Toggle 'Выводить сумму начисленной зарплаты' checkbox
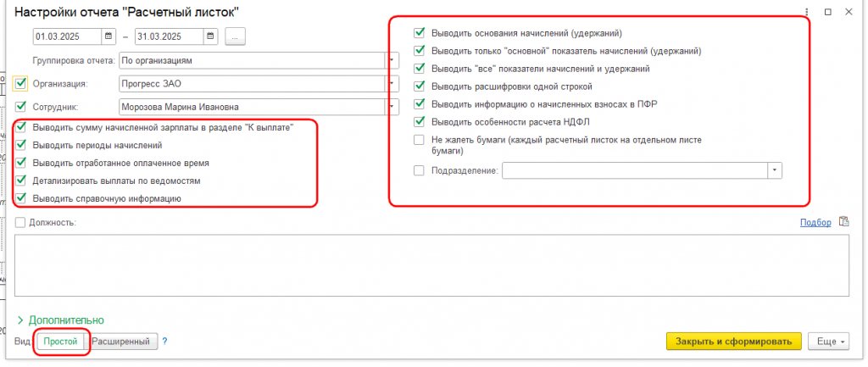Viewport: 868px width, 367px height. (21, 128)
